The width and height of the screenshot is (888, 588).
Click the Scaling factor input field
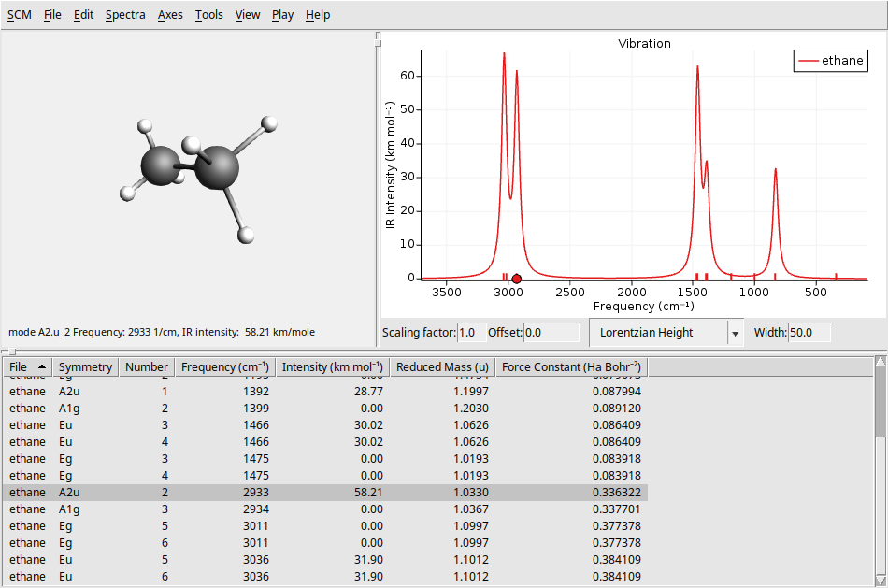click(x=472, y=332)
